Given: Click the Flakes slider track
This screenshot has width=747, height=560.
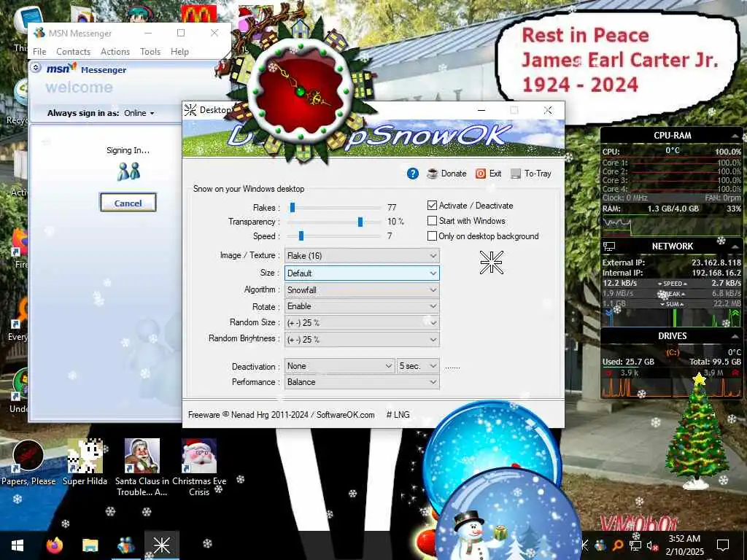Looking at the screenshot, I should (336, 208).
